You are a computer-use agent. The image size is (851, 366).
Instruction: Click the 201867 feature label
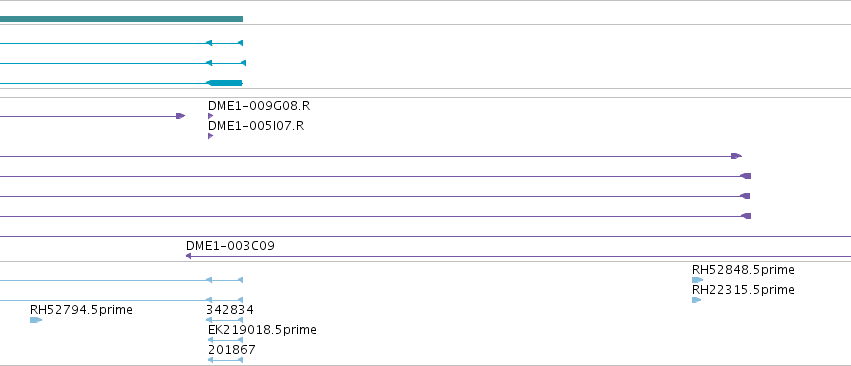231,350
